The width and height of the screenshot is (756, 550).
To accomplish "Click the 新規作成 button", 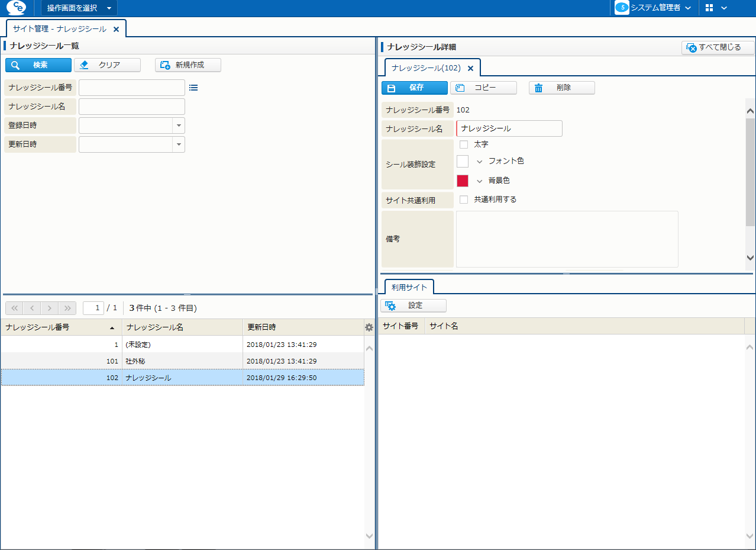I will (188, 65).
